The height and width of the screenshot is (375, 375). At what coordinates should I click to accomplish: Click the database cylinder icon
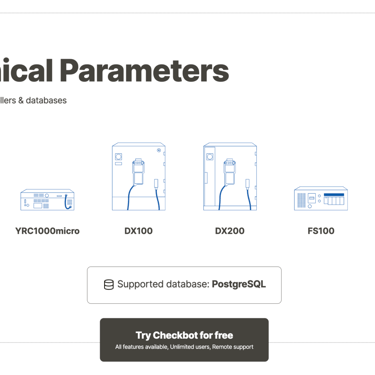click(x=109, y=284)
